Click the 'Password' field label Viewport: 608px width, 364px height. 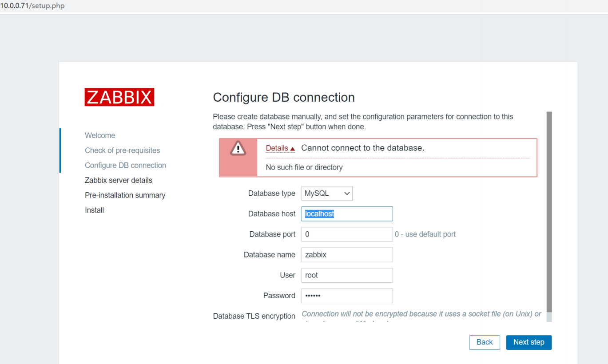point(279,296)
